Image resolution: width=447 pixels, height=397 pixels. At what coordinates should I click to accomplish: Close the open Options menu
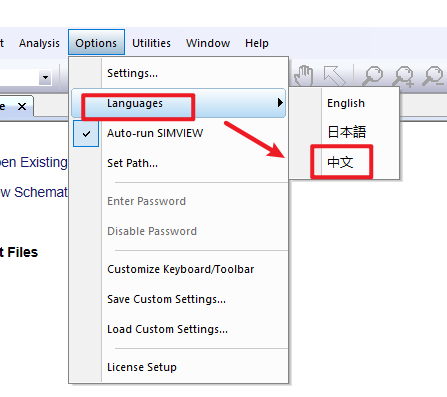(x=96, y=42)
